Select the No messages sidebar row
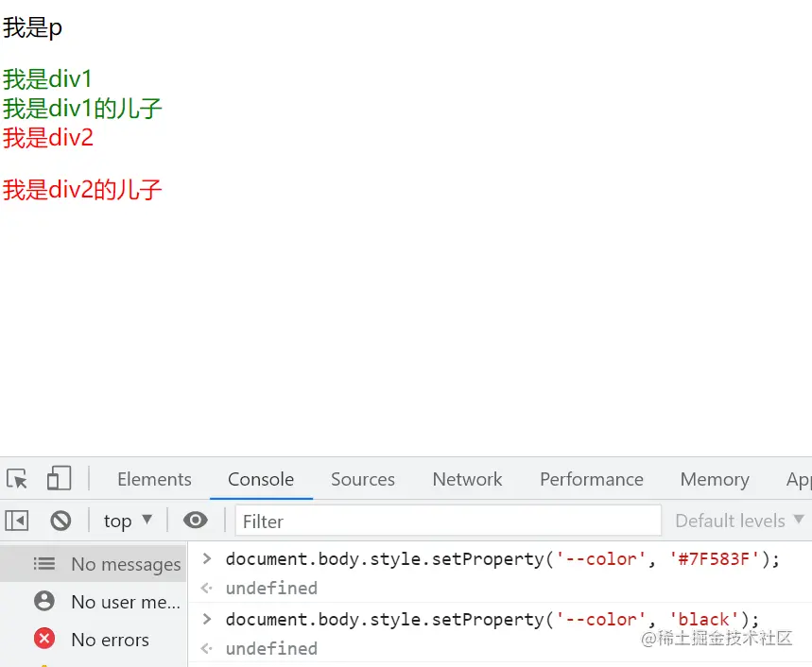This screenshot has height=667, width=812. pyautogui.click(x=94, y=563)
